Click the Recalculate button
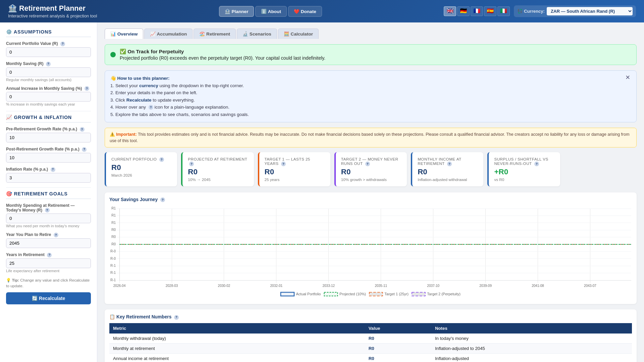644x362 pixels. point(48,298)
